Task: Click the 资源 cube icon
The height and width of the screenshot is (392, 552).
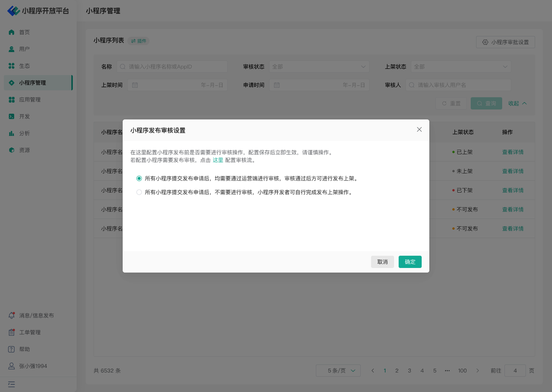Action: (12, 150)
